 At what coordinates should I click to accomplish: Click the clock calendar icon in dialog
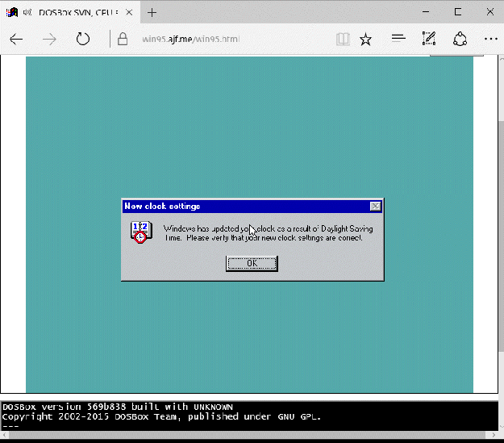pyautogui.click(x=141, y=232)
